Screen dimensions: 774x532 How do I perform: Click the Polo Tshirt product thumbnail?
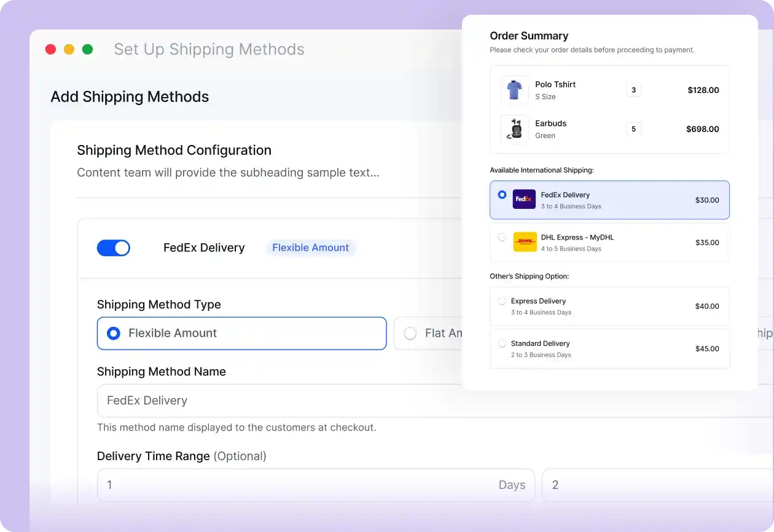coord(514,90)
